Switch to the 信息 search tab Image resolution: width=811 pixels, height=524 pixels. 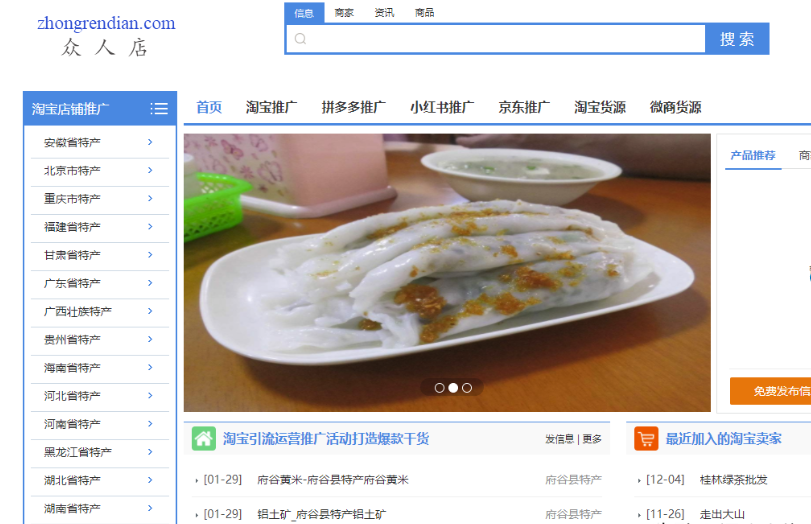(x=304, y=13)
